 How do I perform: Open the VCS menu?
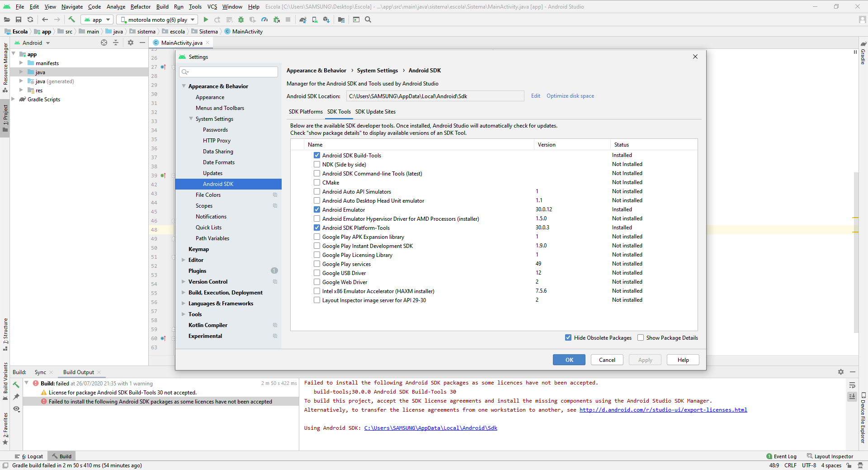[x=212, y=6]
